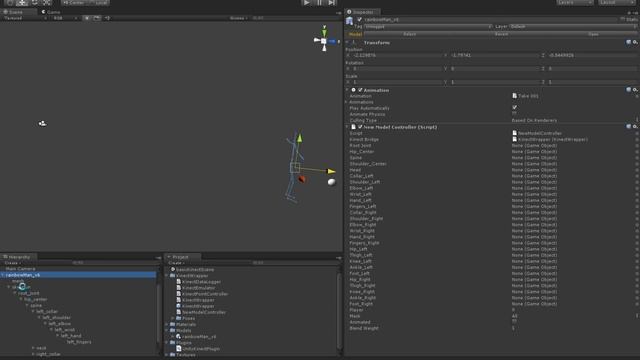The image size is (640, 360).
Task: Toggle Animate Physics checkbox
Action: click(x=514, y=114)
